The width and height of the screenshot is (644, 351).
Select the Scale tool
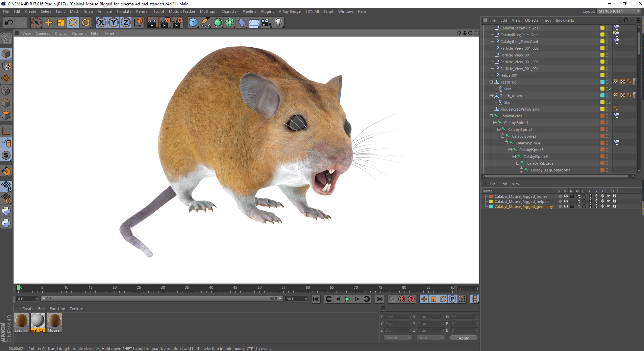point(61,23)
